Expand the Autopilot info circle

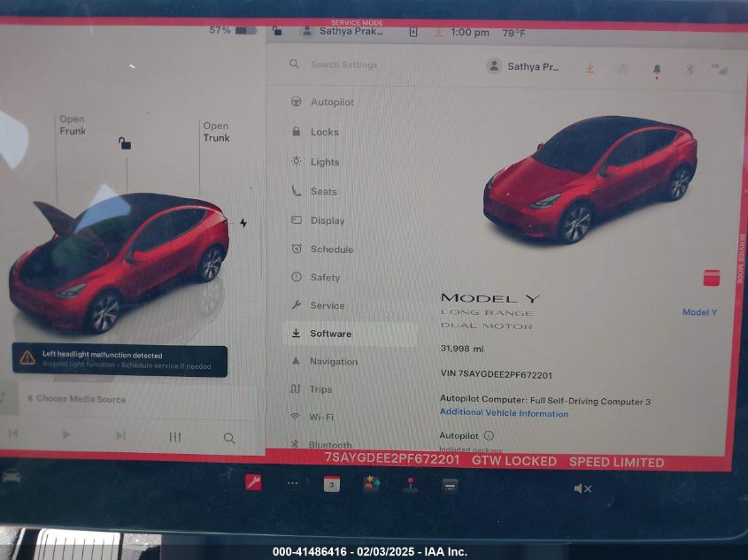click(489, 436)
